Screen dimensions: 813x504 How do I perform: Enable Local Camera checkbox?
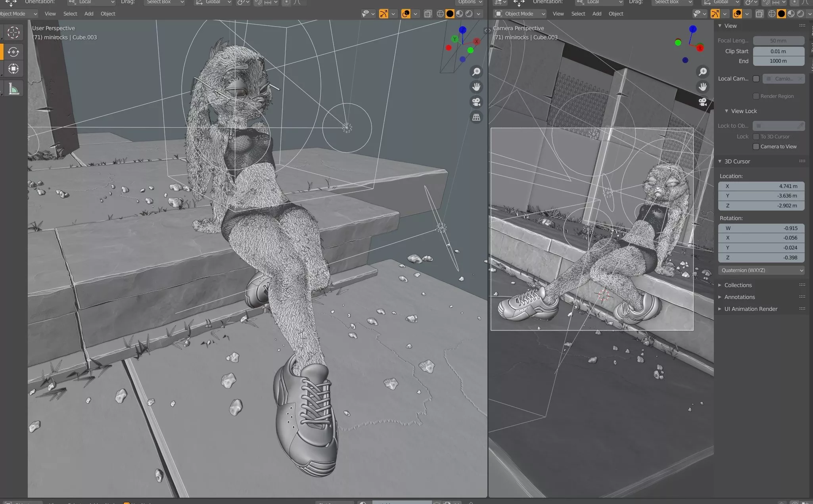[x=756, y=79]
